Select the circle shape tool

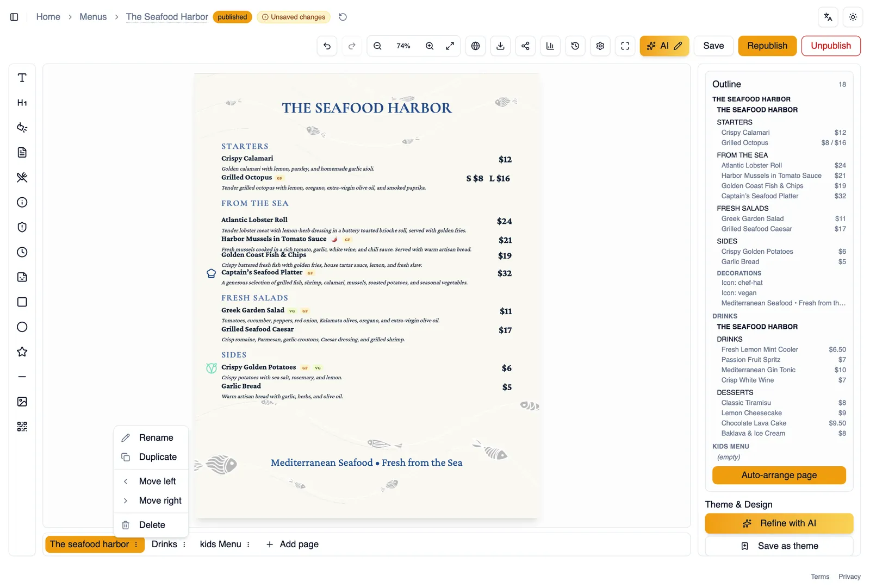coord(22,327)
